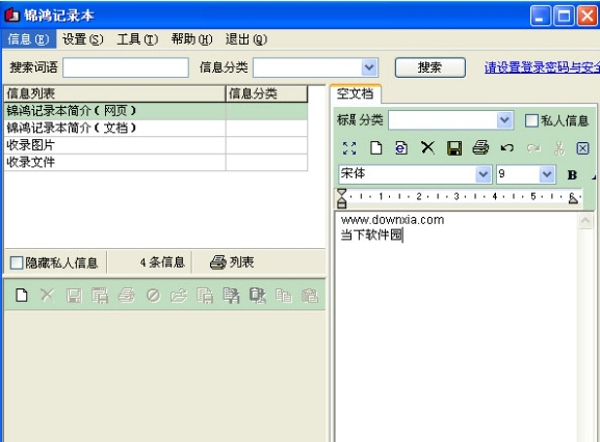Save document with the floppy disk icon
The width and height of the screenshot is (600, 442).
(x=453, y=148)
